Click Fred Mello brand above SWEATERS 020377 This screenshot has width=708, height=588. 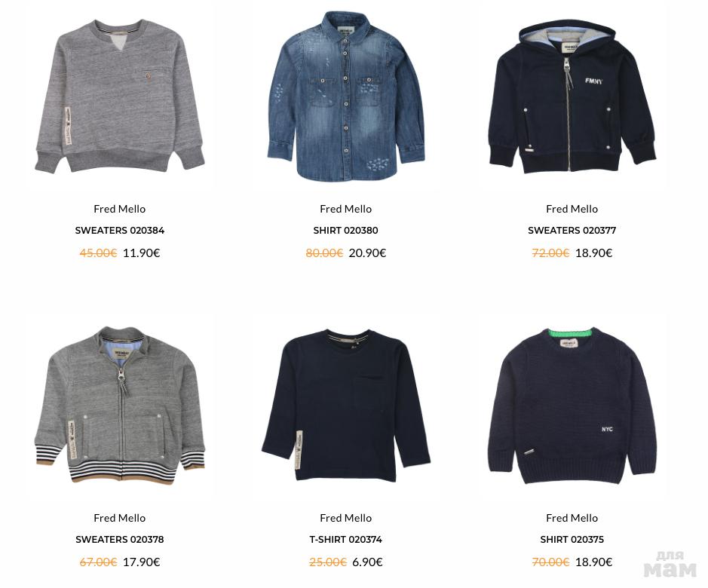point(572,209)
